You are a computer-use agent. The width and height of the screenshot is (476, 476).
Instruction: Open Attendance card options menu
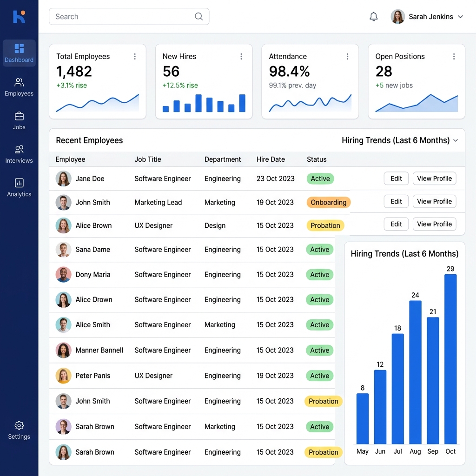(348, 56)
